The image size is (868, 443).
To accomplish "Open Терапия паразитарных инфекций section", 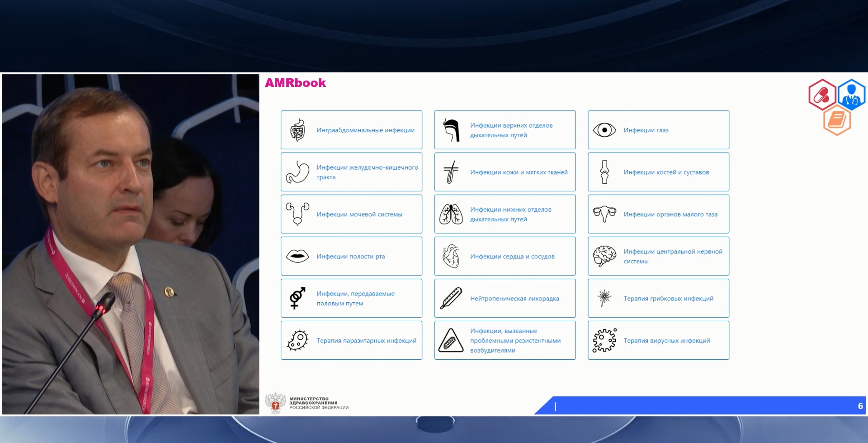I will coord(351,340).
